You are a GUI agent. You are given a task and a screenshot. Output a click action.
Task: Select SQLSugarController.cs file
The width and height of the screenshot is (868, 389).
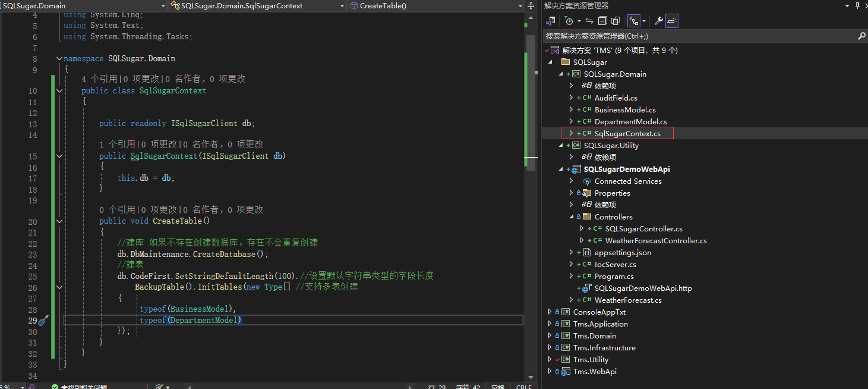click(x=644, y=229)
